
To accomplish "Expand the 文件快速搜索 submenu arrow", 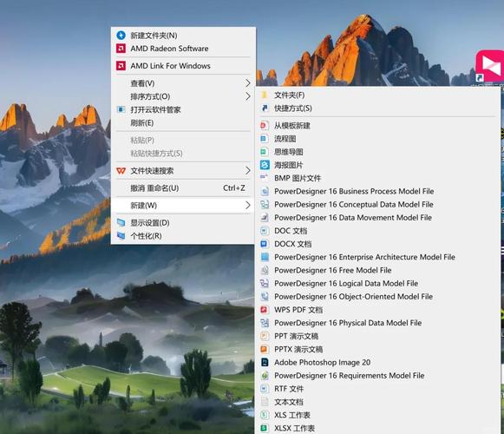I will (248, 170).
